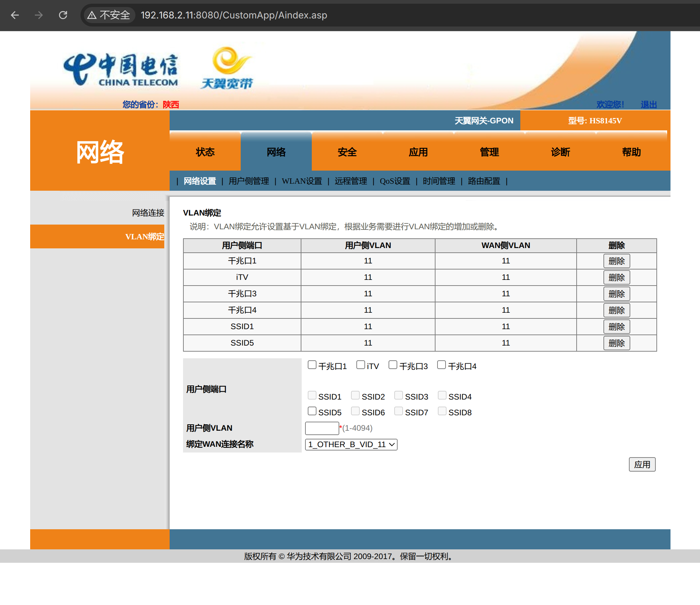Tick the 千兆口4 checkbox

pyautogui.click(x=441, y=365)
